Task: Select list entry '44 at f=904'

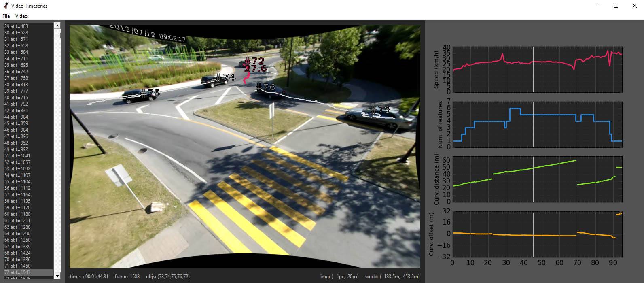Action: pos(28,117)
